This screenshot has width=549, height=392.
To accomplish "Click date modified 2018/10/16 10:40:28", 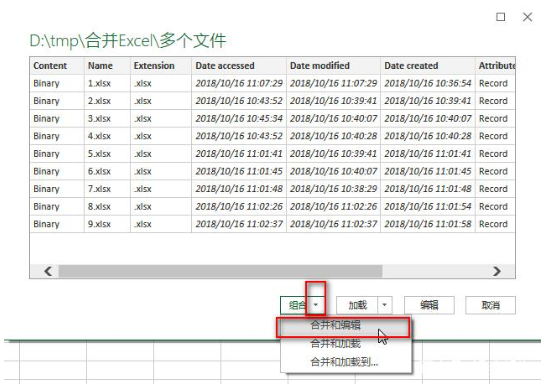I will 333,136.
